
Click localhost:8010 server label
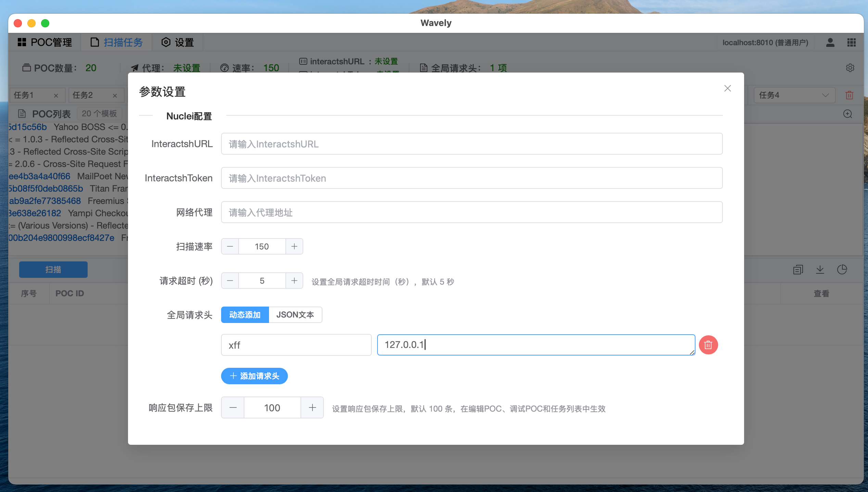pyautogui.click(x=765, y=42)
